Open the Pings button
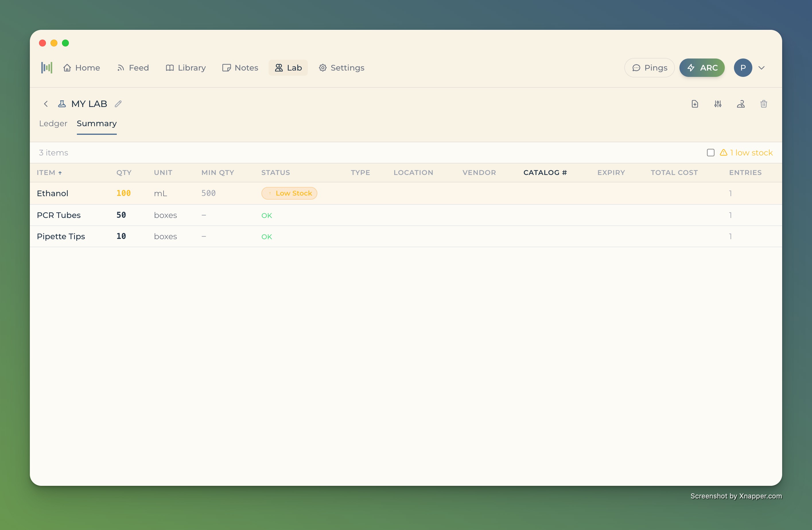The width and height of the screenshot is (812, 530). click(649, 67)
